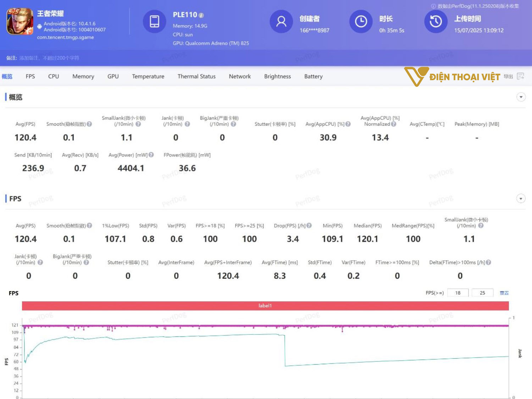This screenshot has width=532, height=399.
Task: Open the Thermal Status tab
Action: pos(196,76)
